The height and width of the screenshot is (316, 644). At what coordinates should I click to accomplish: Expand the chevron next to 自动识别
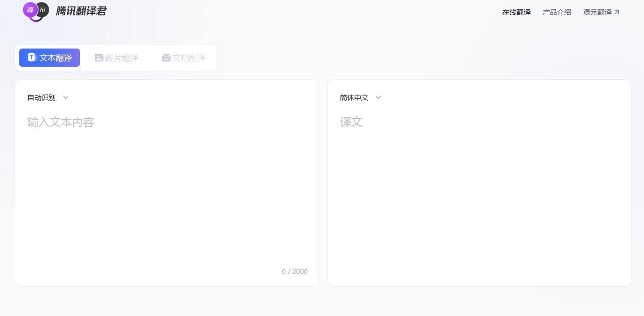pyautogui.click(x=66, y=98)
